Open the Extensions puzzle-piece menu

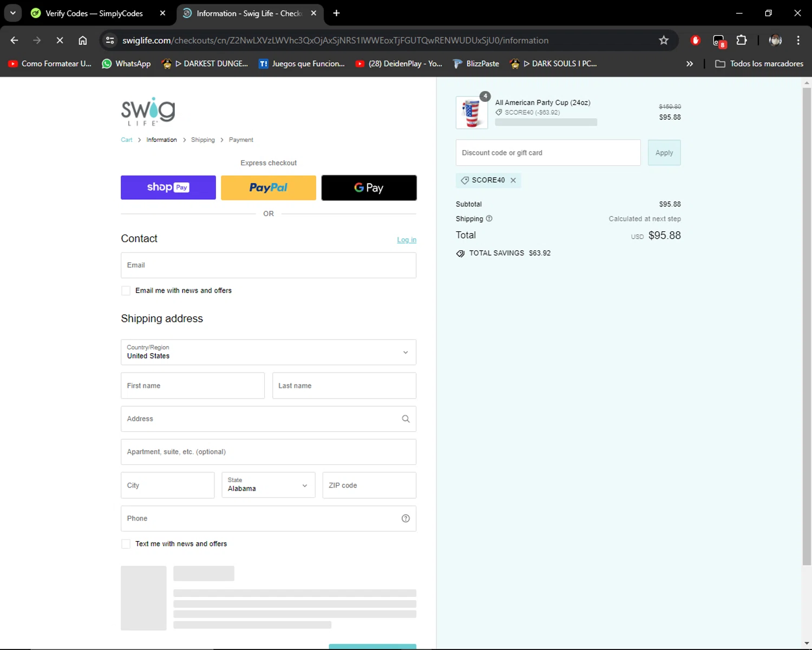742,40
